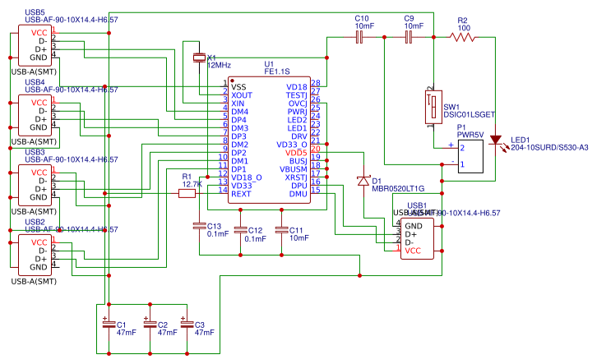Select the DSIC01LSGET switch part number
The width and height of the screenshot is (597, 364).
469,114
